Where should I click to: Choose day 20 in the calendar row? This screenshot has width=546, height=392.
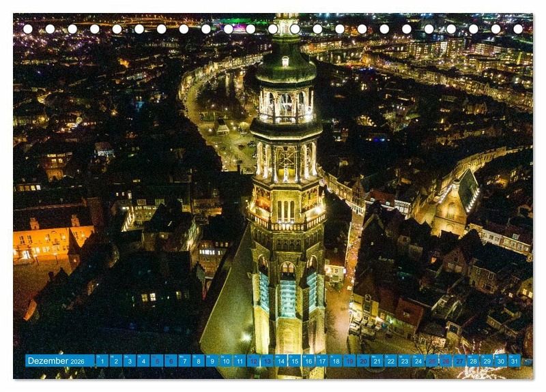[x=363, y=361]
